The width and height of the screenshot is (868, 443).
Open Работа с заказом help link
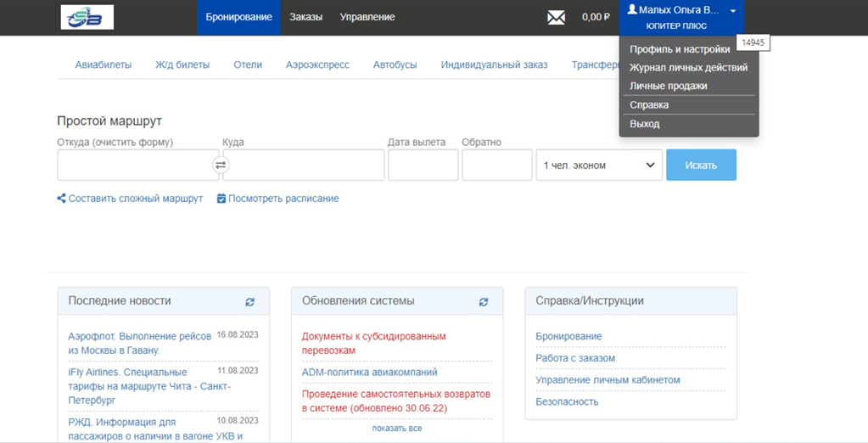pos(575,358)
